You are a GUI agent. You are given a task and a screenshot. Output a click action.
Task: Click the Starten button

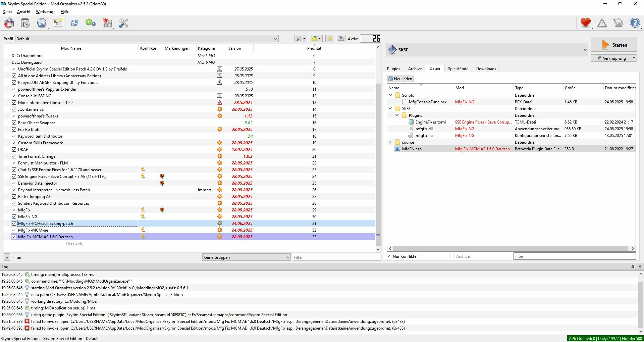pos(613,45)
